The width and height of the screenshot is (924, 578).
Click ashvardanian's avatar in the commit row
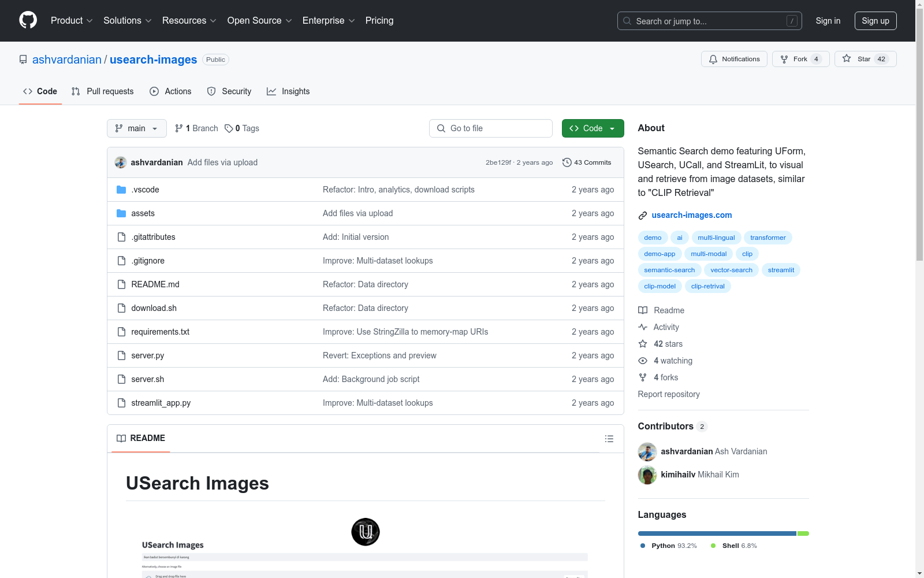[x=121, y=162]
